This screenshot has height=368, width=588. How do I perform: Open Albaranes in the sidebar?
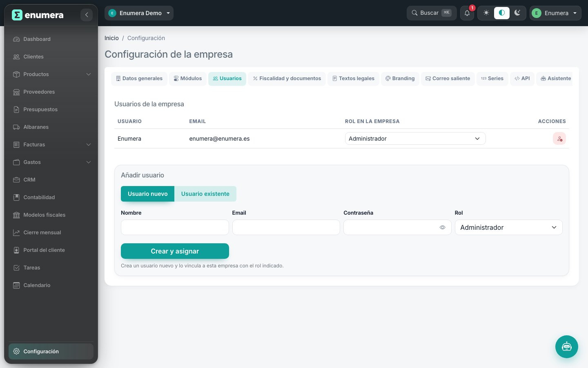tap(51, 127)
